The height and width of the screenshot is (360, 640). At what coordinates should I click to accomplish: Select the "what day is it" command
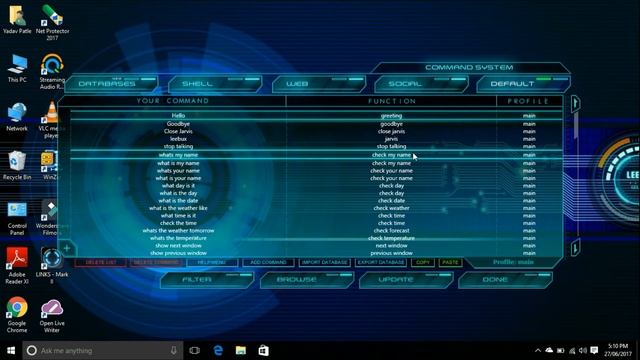(178, 185)
